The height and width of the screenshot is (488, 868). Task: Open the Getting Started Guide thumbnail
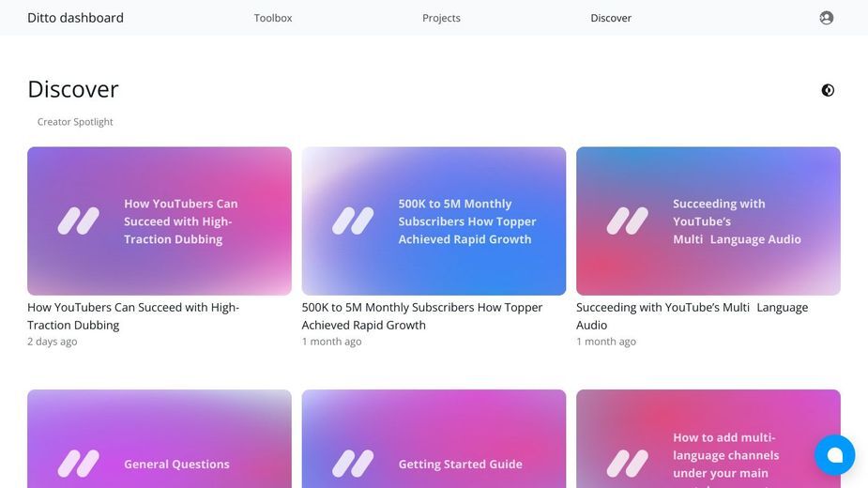[434, 438]
